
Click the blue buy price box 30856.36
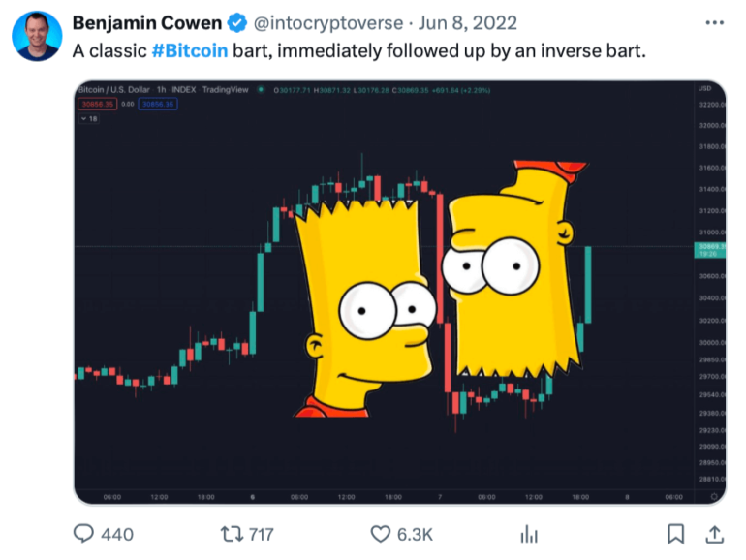coord(159,103)
